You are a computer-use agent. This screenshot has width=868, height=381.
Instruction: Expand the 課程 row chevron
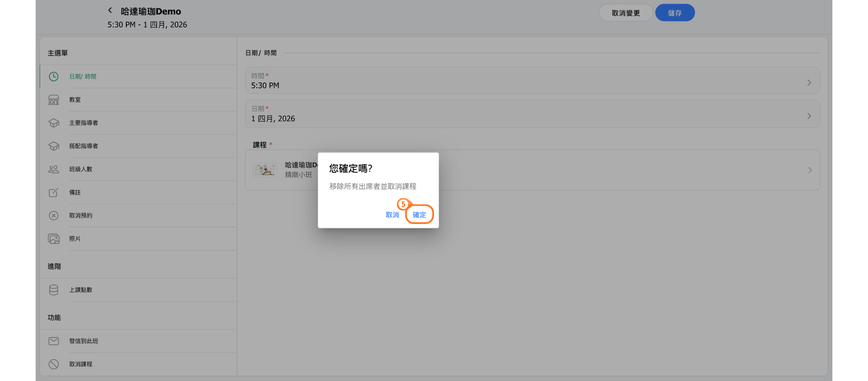pos(810,170)
